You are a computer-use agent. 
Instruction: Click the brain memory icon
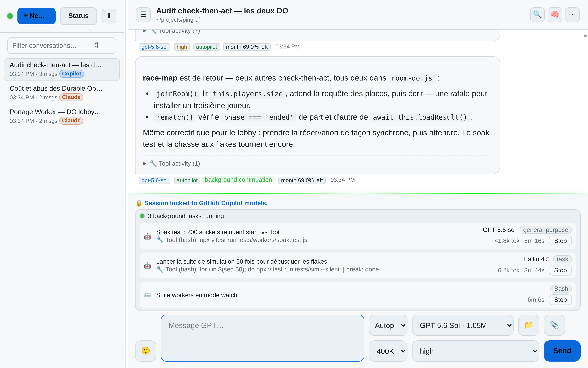555,15
